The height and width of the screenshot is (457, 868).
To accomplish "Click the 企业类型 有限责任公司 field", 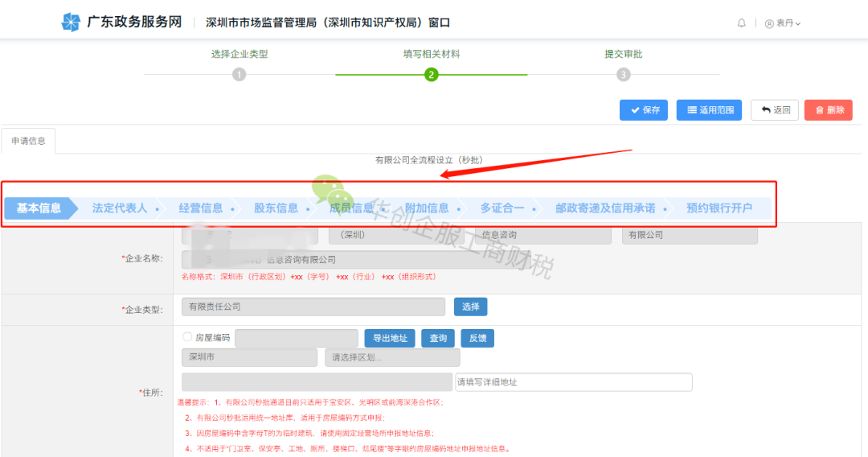I will 313,307.
